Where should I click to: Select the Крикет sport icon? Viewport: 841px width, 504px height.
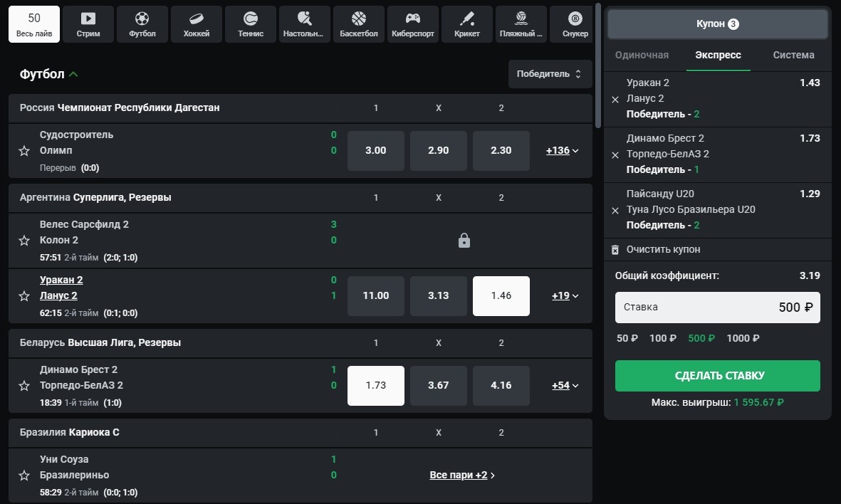(x=467, y=24)
